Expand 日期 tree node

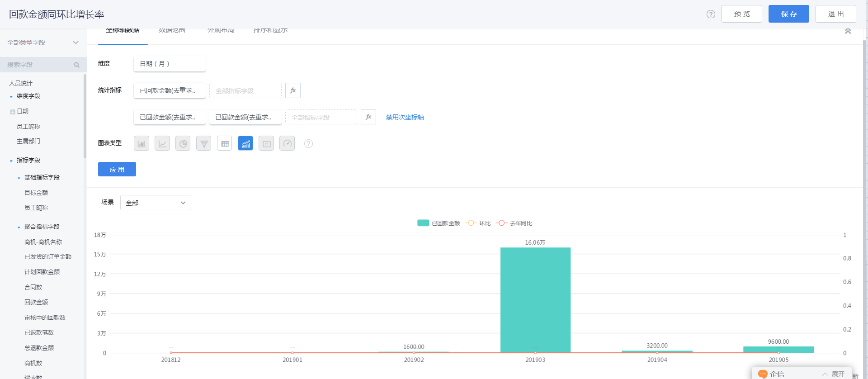tap(12, 112)
